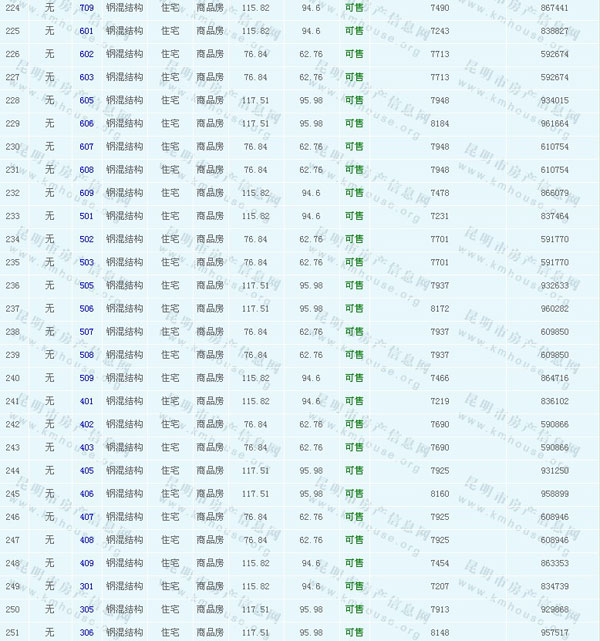Screen dimensions: 600x641
Task: View room 506 details
Action: pyautogui.click(x=86, y=309)
